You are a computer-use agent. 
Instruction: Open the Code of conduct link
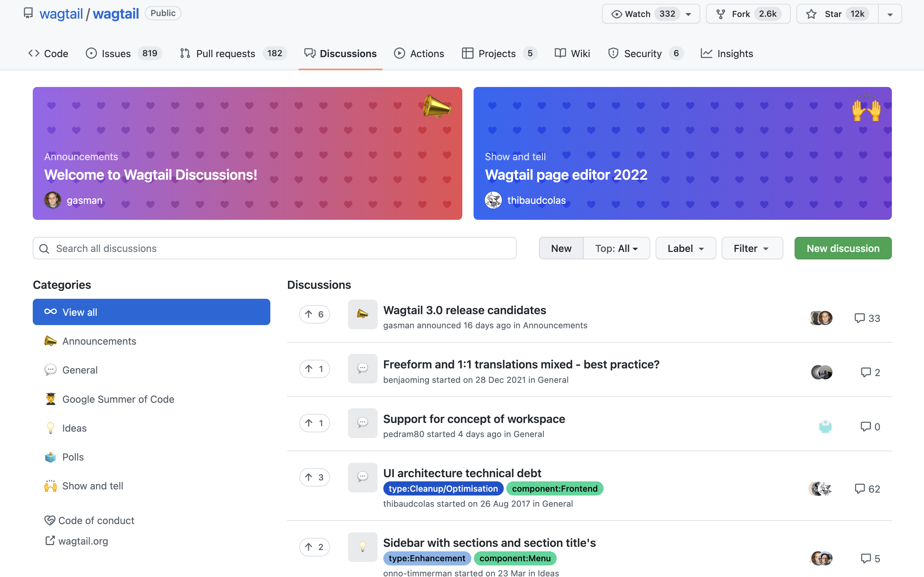[x=96, y=521]
